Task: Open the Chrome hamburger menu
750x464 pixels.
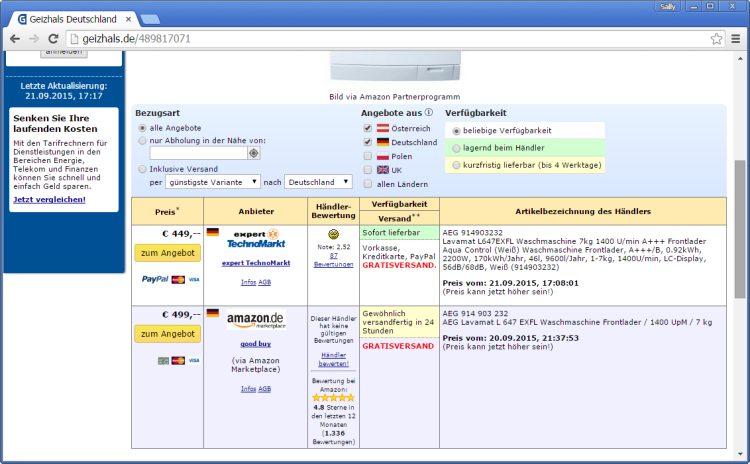Action: click(x=736, y=39)
